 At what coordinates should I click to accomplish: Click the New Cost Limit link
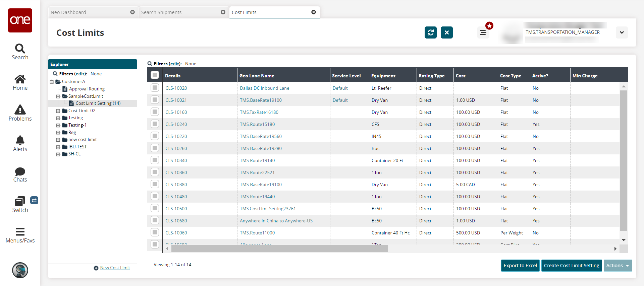click(x=115, y=268)
